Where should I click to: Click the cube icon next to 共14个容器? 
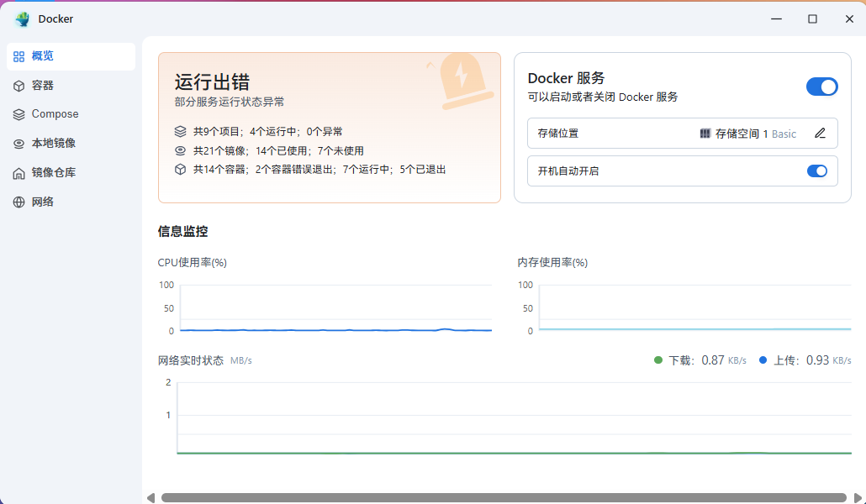(x=180, y=170)
